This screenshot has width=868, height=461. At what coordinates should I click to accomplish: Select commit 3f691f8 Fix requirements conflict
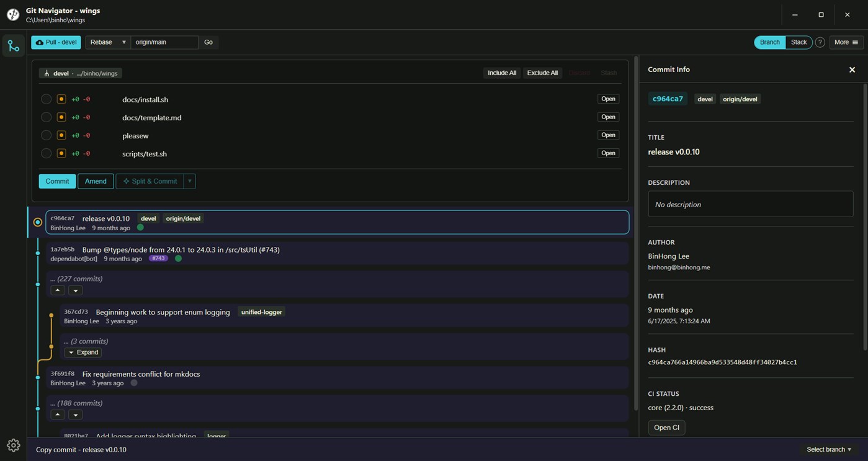(337, 378)
